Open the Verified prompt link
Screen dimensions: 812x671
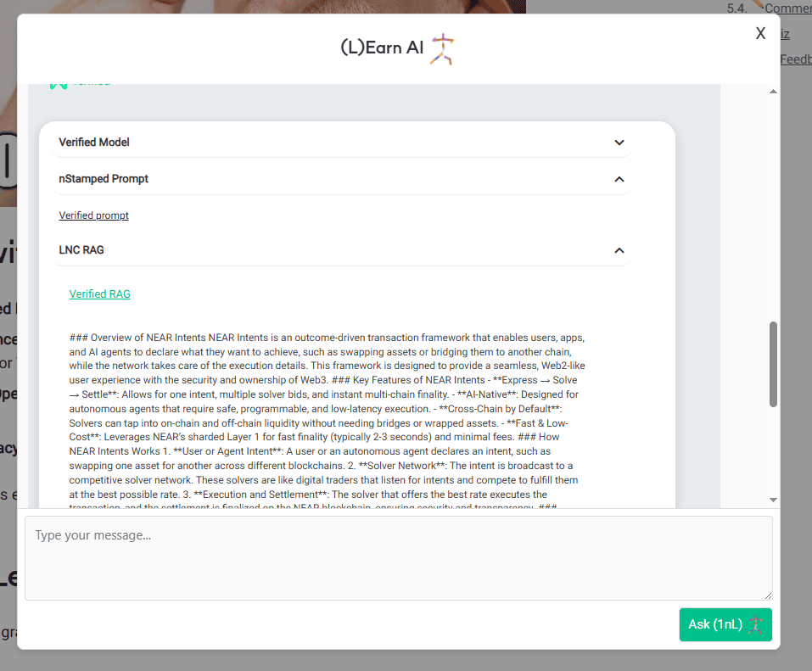pos(93,215)
